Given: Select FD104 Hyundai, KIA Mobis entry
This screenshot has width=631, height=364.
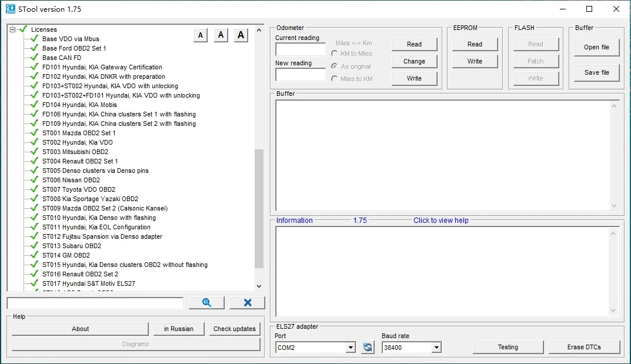Looking at the screenshot, I should (79, 105).
